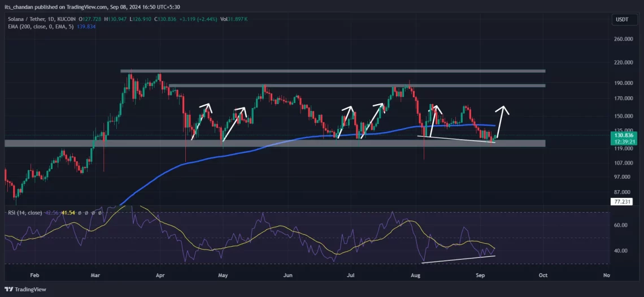
Task: Select the wide gray support zone rectangle
Action: [275, 143]
